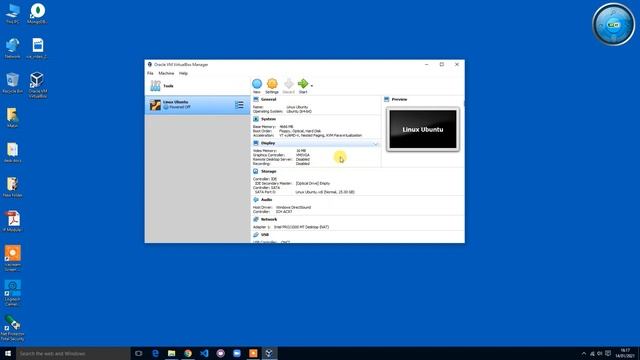Viewport: 640px width, 360px height.
Task: Click the Storage section header icon
Action: pyautogui.click(x=256, y=171)
